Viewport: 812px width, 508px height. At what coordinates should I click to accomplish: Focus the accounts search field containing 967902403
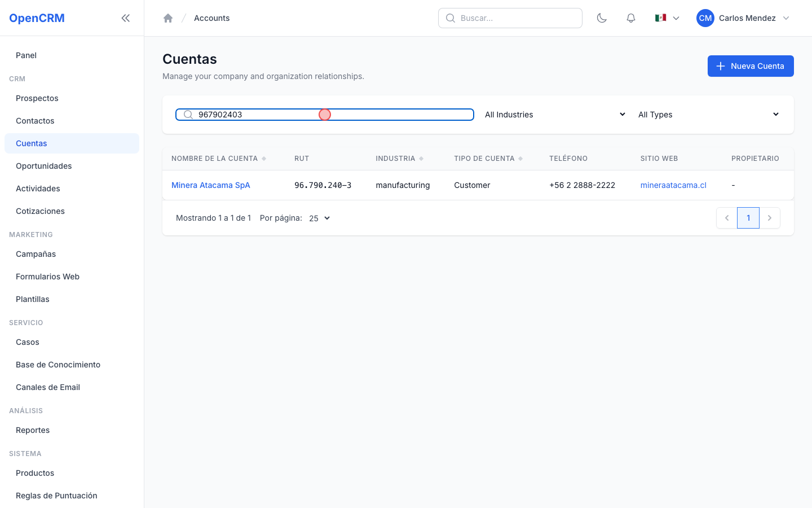(x=325, y=115)
